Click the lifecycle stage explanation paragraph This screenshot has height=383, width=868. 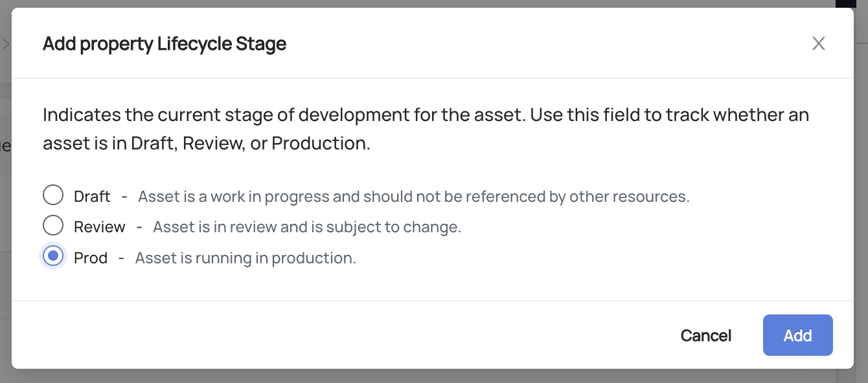tap(426, 129)
